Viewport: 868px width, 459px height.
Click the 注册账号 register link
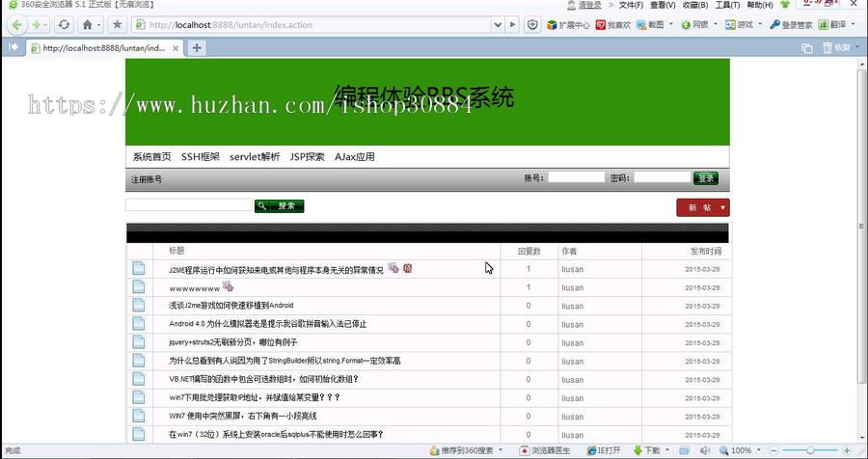(x=147, y=179)
